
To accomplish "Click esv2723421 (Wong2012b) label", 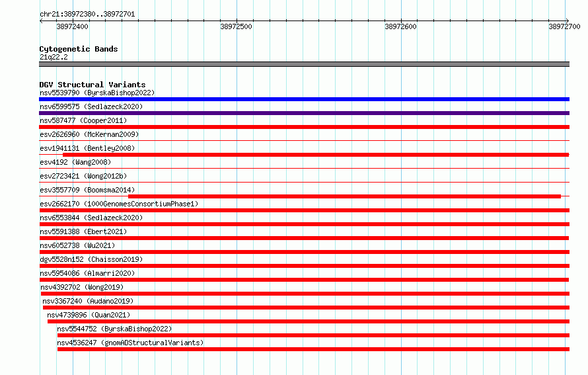I will (83, 176).
